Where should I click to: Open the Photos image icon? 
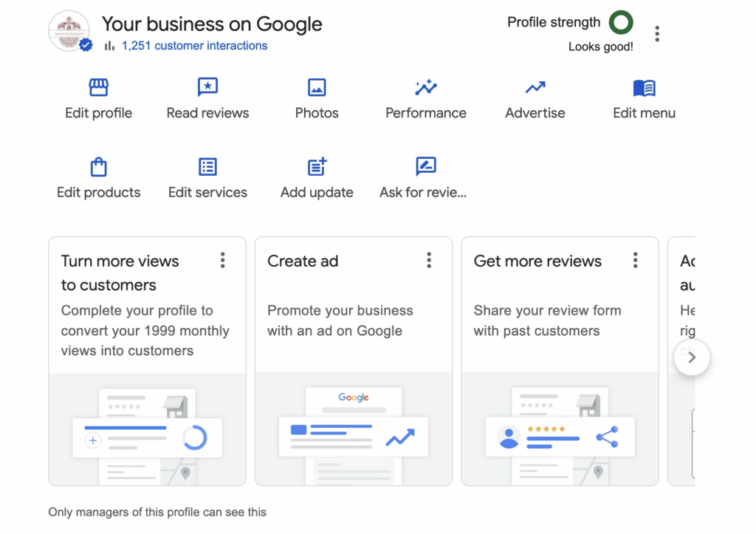coord(317,87)
